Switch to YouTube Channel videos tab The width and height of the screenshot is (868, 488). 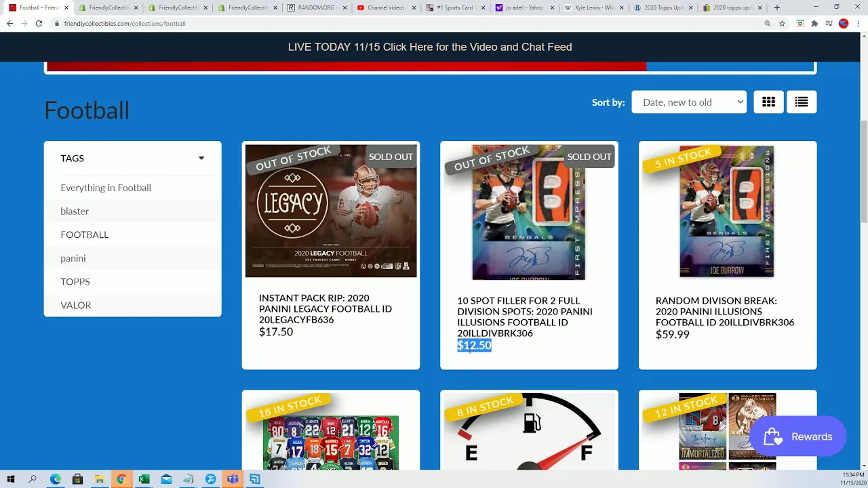pyautogui.click(x=386, y=7)
